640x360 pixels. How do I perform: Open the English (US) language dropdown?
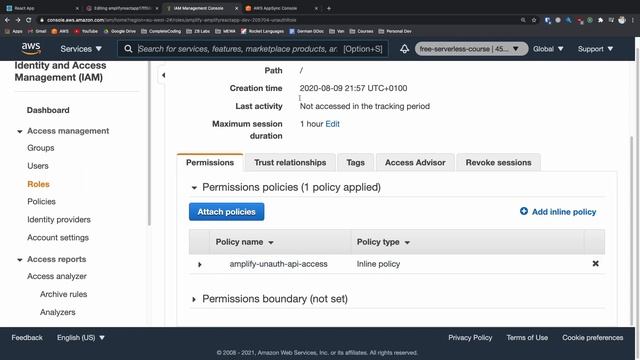(80, 338)
